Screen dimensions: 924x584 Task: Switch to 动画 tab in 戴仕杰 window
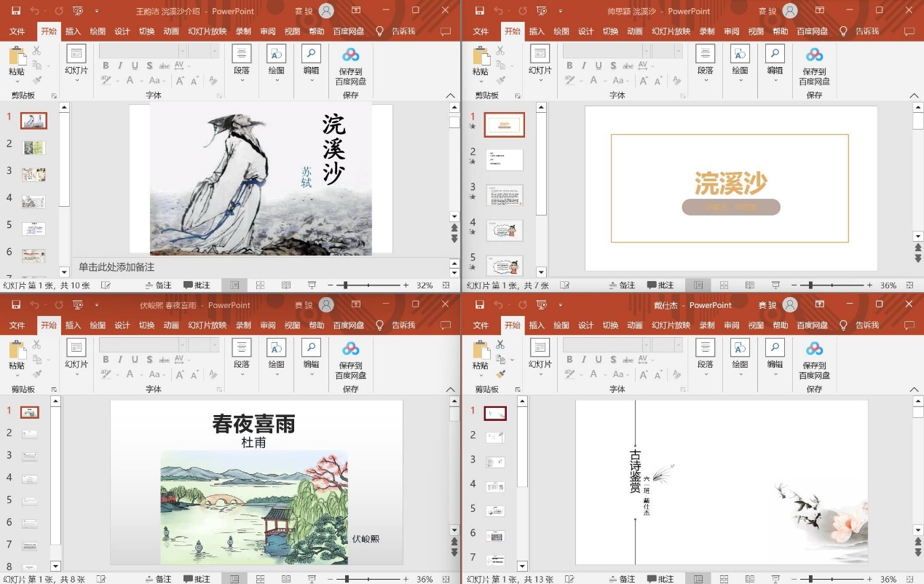pos(635,325)
